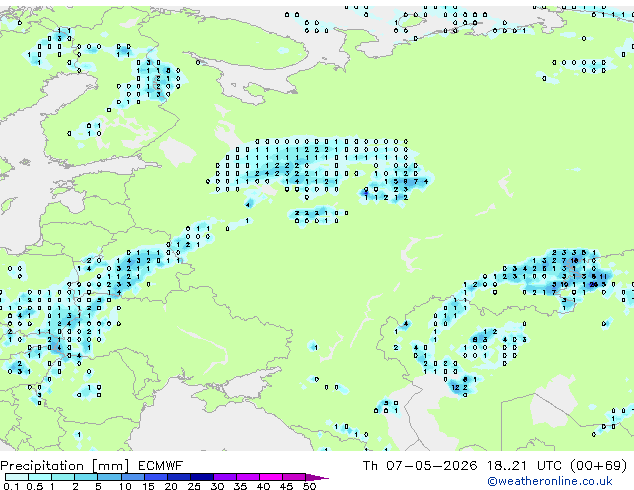The image size is (634, 490).
Task: Select the above-50 mm arrow tip of legend
Action: pyautogui.click(x=317, y=477)
